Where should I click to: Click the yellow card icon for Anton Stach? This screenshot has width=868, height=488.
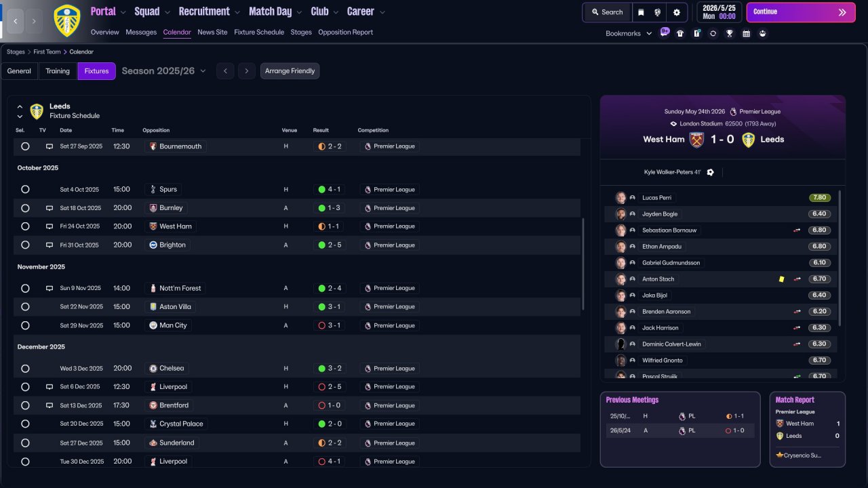(781, 279)
